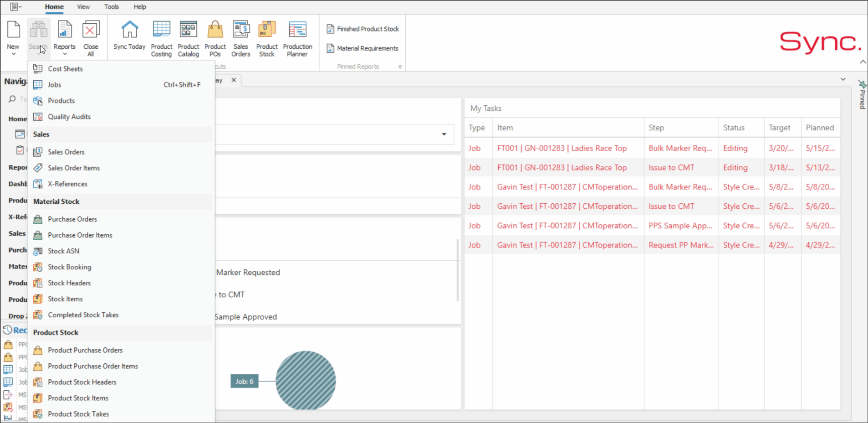Viewport: 868px width, 423px height.
Task: Open the Reports dropdown arrow
Action: point(65,54)
